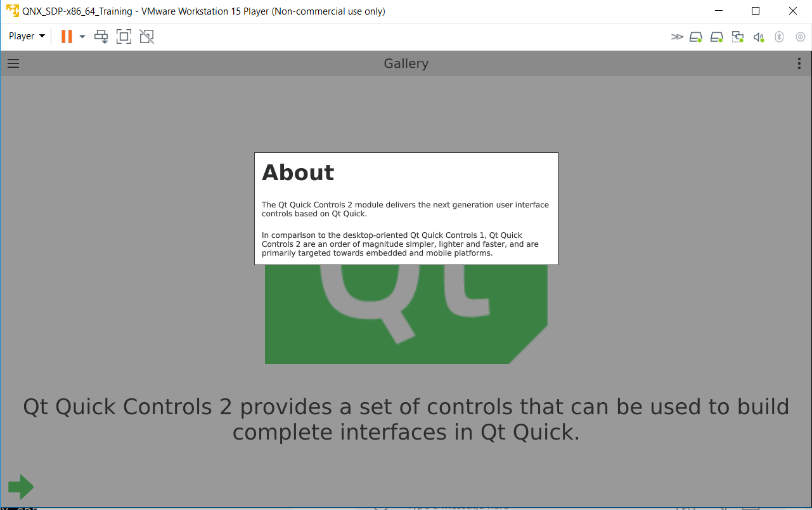Minimize the VMware Player window
812x510 pixels.
coord(718,11)
